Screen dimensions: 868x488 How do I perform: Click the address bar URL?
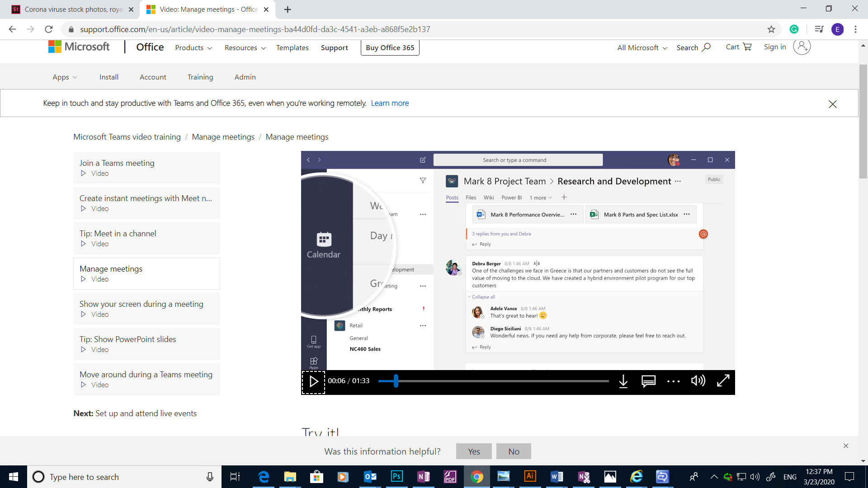[x=255, y=29]
